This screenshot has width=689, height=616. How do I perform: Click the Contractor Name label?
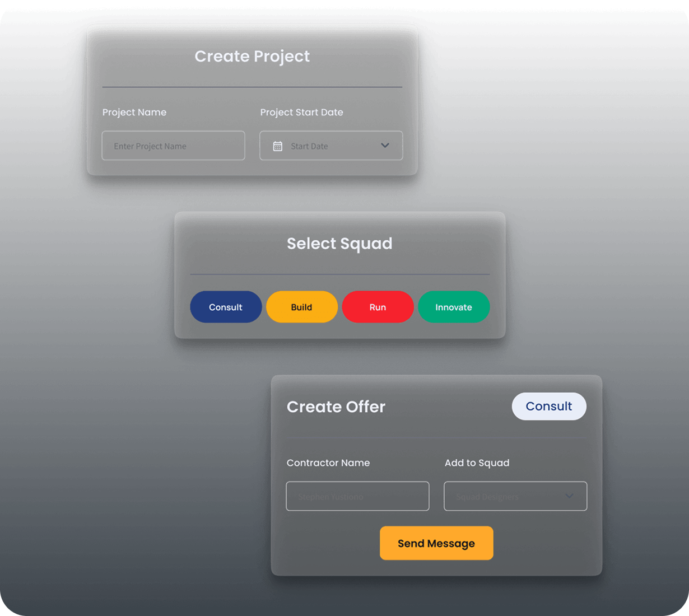point(328,463)
